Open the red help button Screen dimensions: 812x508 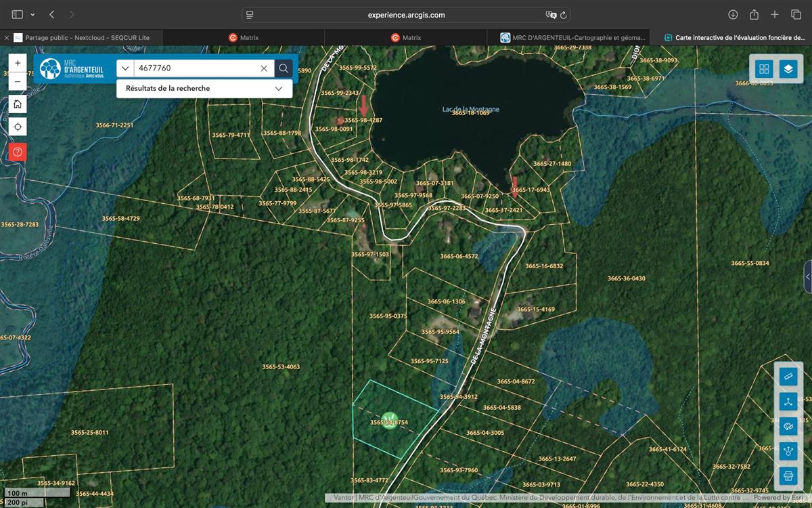pos(18,152)
